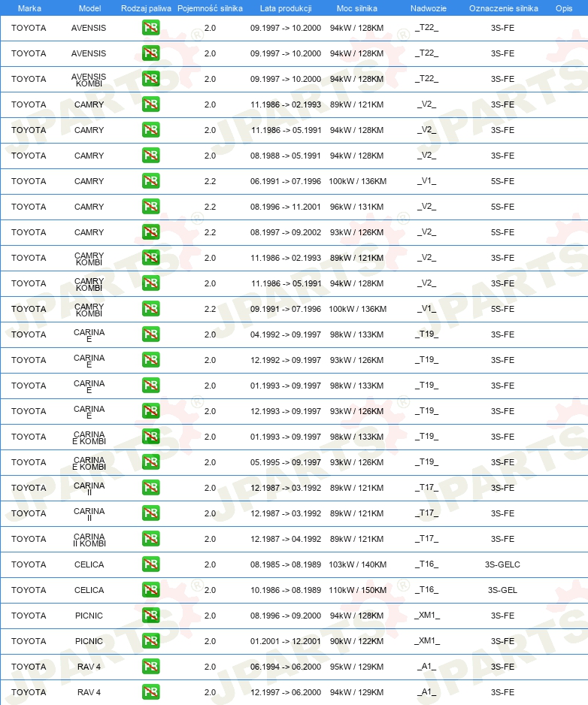
Task: Click fuel icon in CARINA E KOMBI 98kW row
Action: 150,437
